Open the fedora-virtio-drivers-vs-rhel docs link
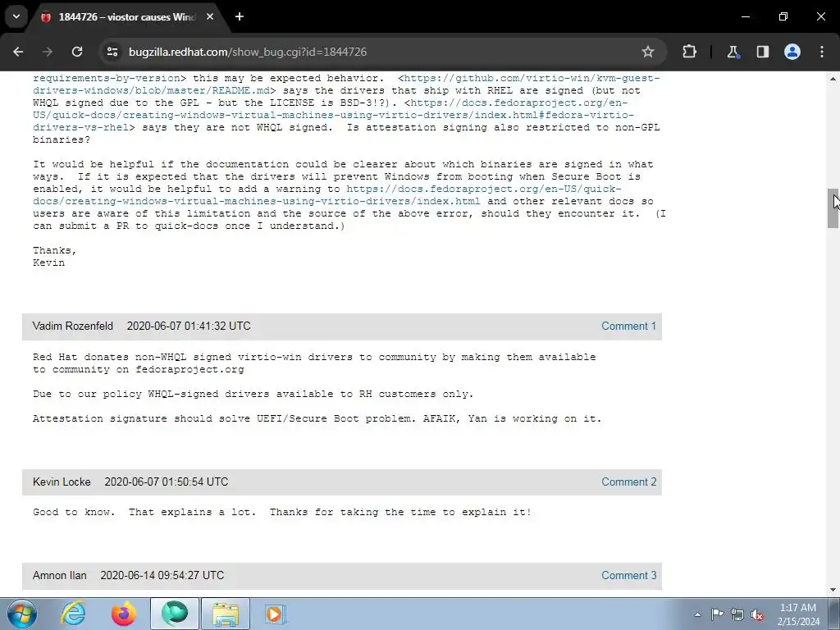 (x=335, y=115)
